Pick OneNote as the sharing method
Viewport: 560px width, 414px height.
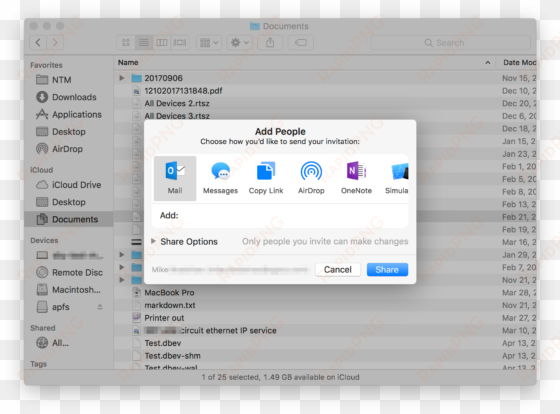pos(356,178)
